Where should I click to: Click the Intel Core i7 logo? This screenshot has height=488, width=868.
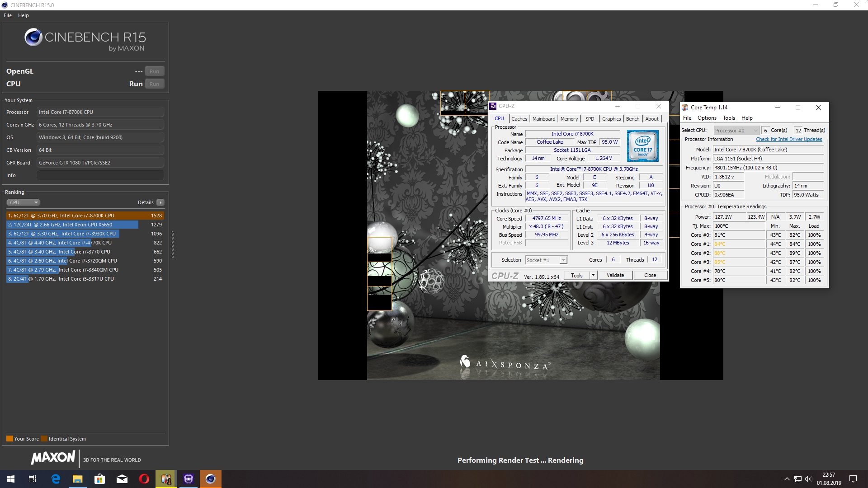642,146
